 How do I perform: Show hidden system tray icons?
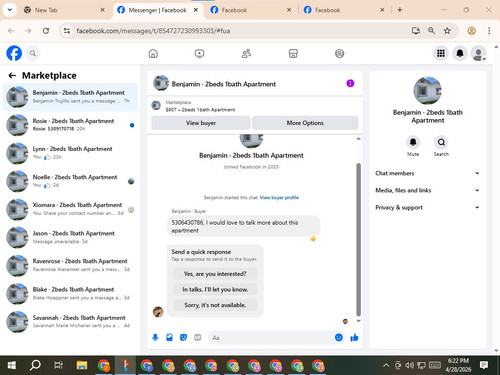pyautogui.click(x=386, y=365)
